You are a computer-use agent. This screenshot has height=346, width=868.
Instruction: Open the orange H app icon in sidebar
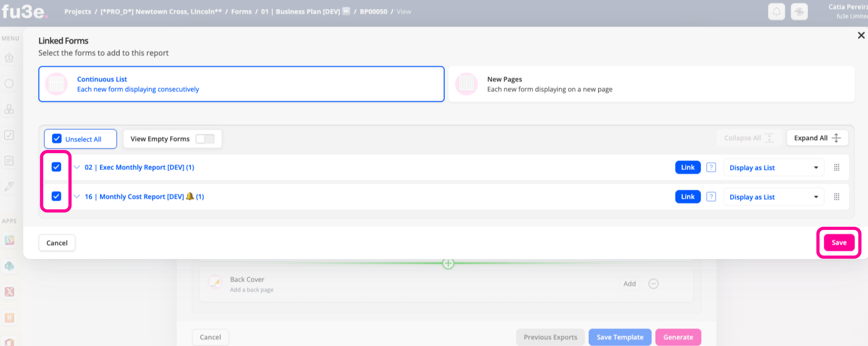click(x=9, y=318)
